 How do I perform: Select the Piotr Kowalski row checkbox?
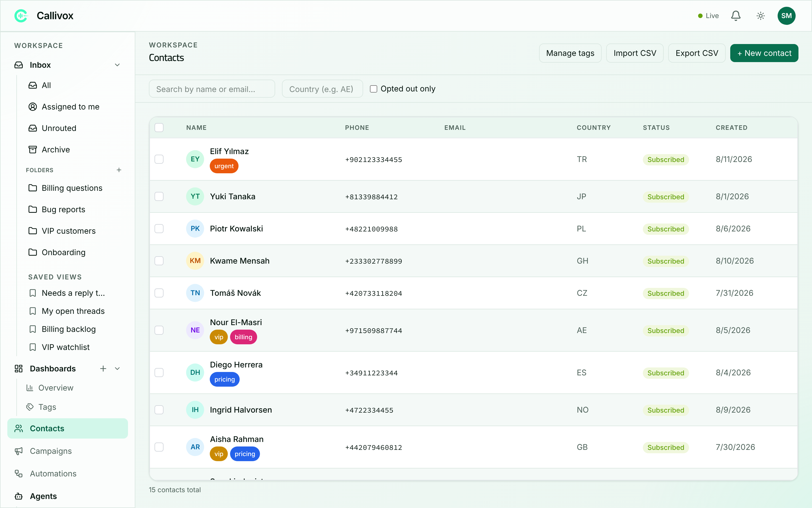tap(159, 229)
